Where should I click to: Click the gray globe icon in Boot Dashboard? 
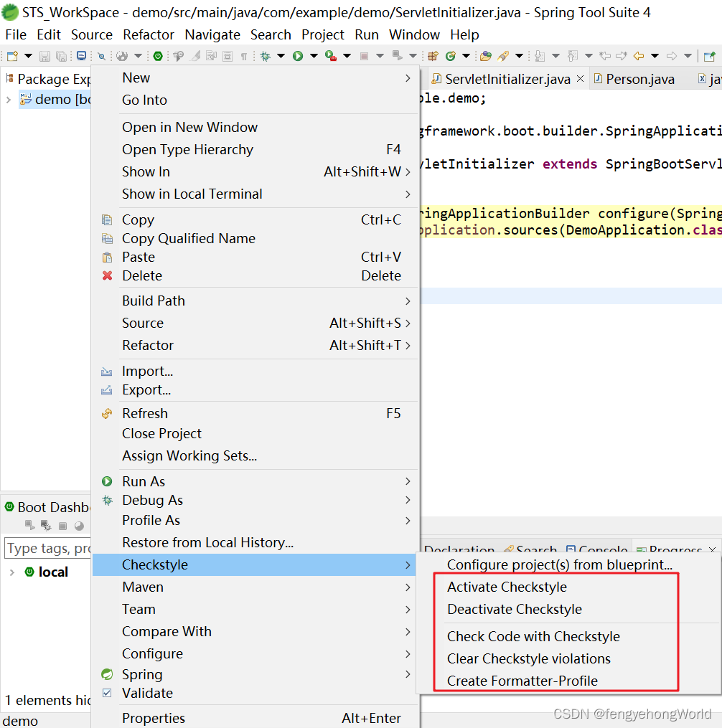pos(80,526)
